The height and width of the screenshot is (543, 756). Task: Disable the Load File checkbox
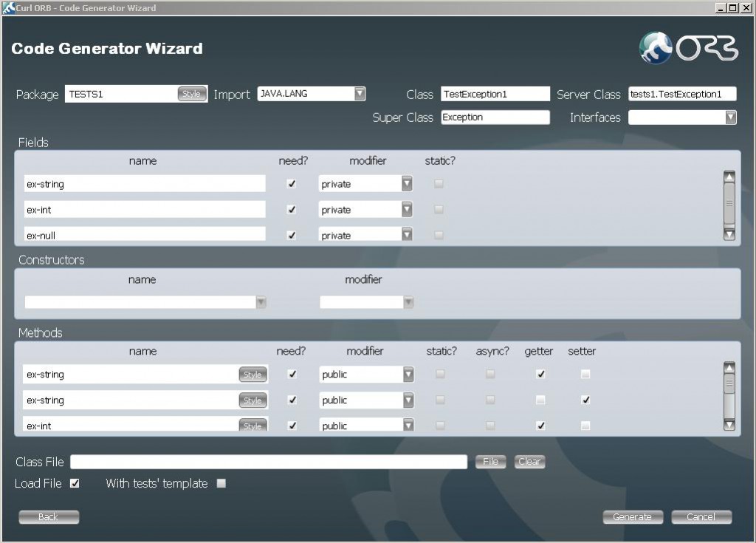[75, 483]
